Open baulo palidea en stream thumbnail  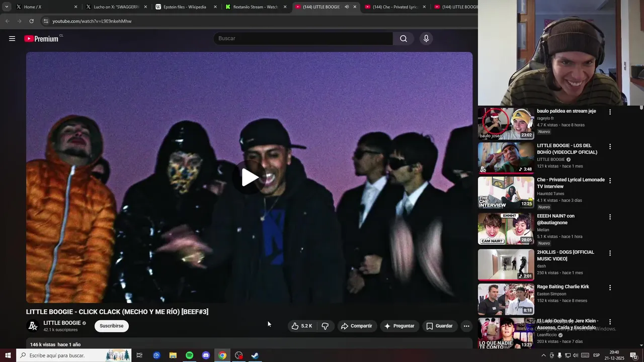506,124
